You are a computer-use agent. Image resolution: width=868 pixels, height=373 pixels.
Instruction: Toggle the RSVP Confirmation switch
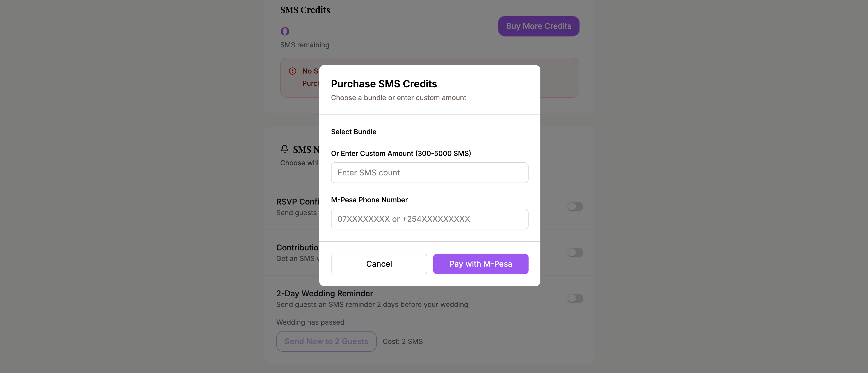[x=575, y=207]
